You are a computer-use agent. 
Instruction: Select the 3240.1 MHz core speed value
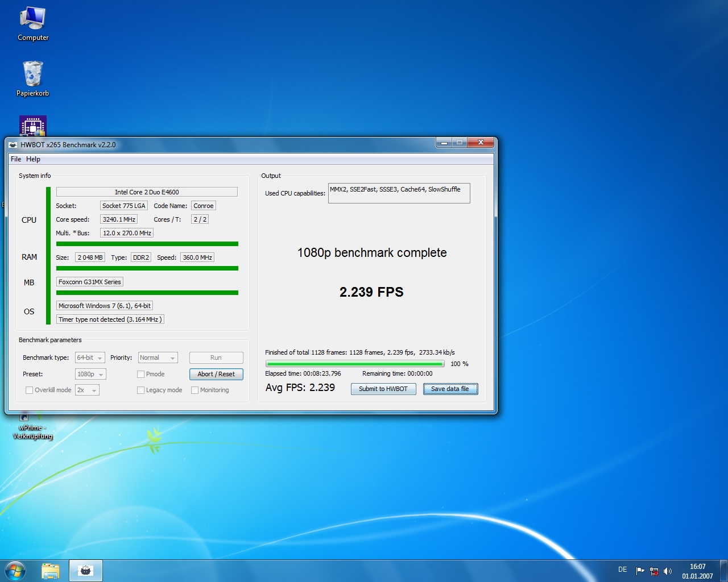(119, 219)
